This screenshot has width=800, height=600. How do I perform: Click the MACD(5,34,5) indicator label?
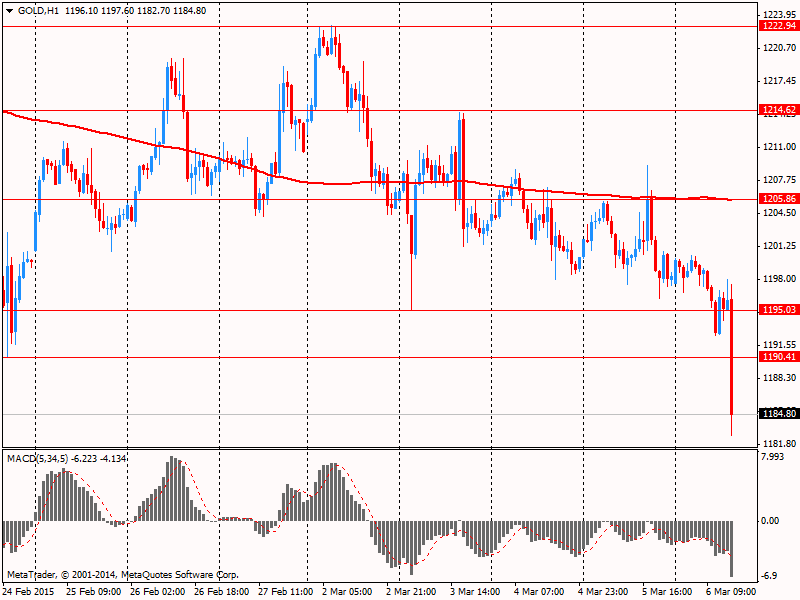(x=37, y=459)
